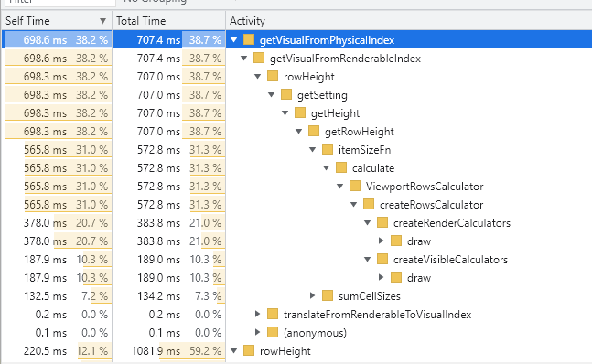This screenshot has height=364, width=592.
Task: Select the itemSizeFn activity name
Action: (x=364, y=150)
